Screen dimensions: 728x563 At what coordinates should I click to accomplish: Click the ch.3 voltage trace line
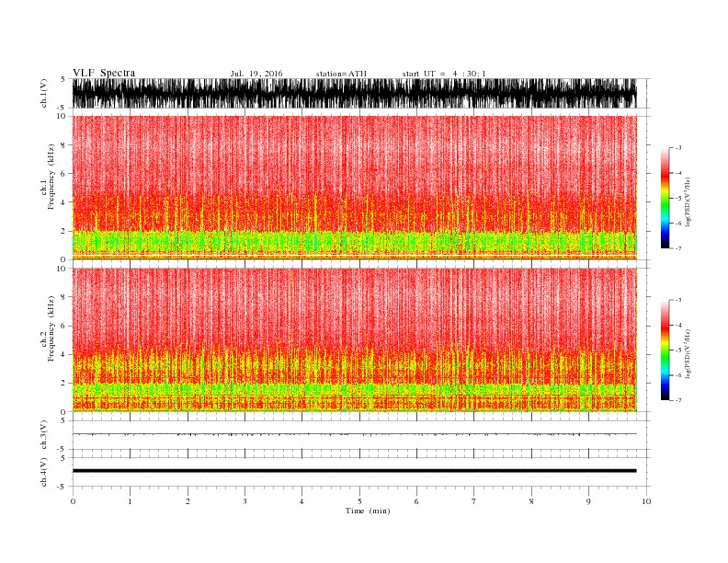(354, 434)
